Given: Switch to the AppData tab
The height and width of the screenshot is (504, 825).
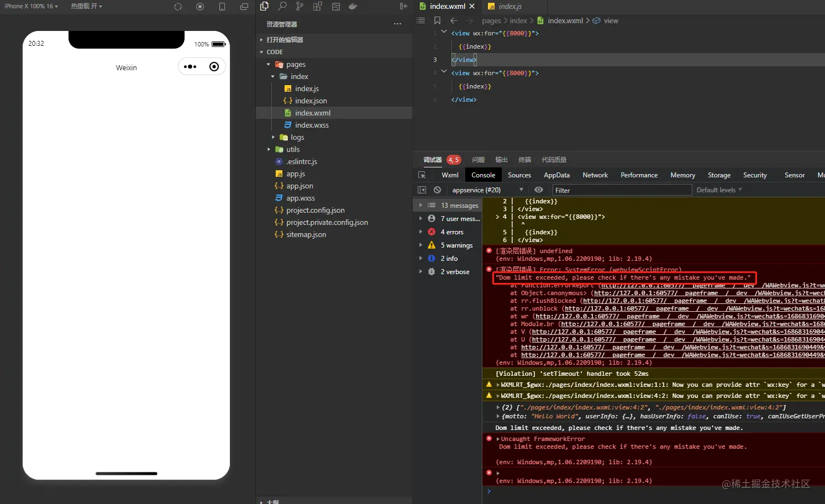Looking at the screenshot, I should coord(556,175).
